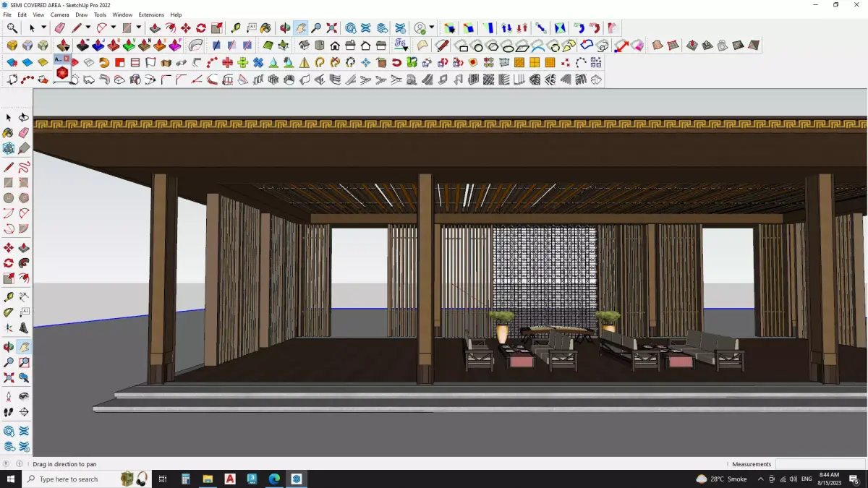Select the Offset tool in the side toolbar

coord(24,278)
